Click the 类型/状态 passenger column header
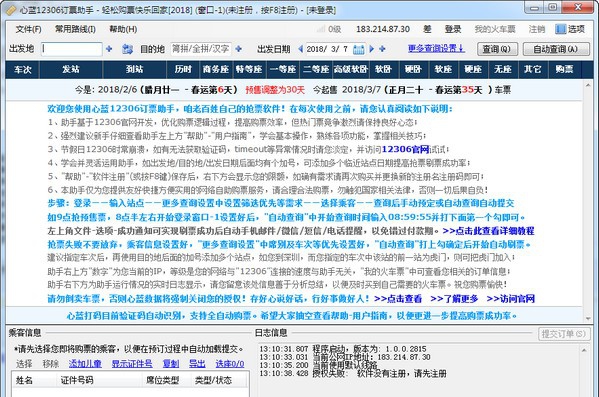 pos(219,380)
